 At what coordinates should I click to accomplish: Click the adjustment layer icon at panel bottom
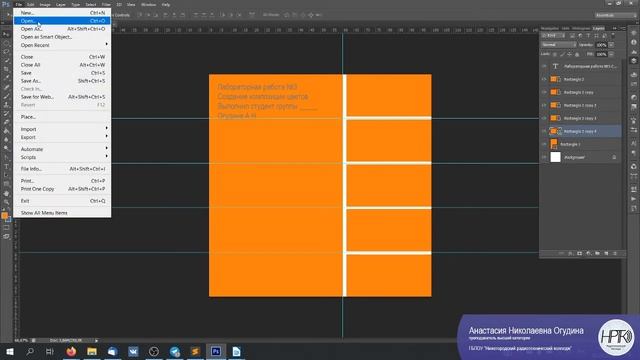pos(588,253)
